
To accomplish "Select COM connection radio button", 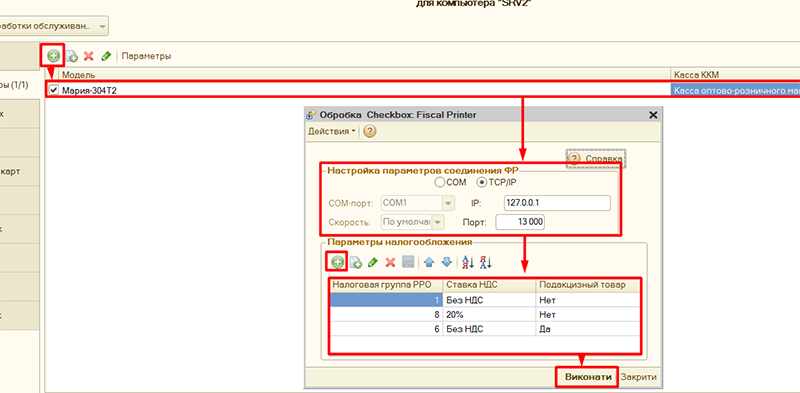I will point(439,182).
